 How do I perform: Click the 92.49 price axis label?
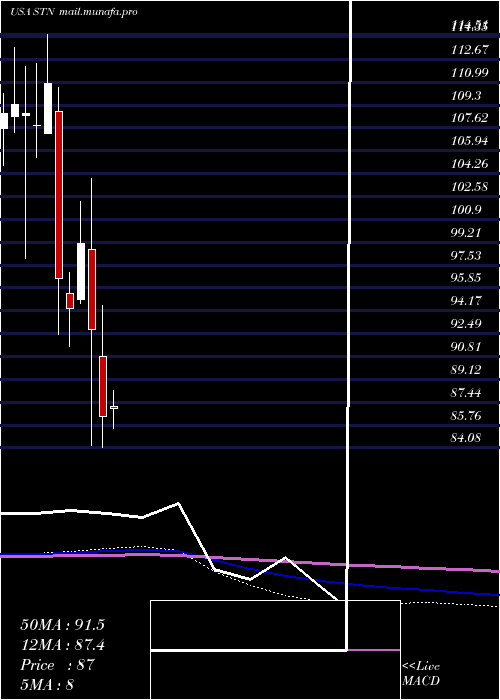466,324
